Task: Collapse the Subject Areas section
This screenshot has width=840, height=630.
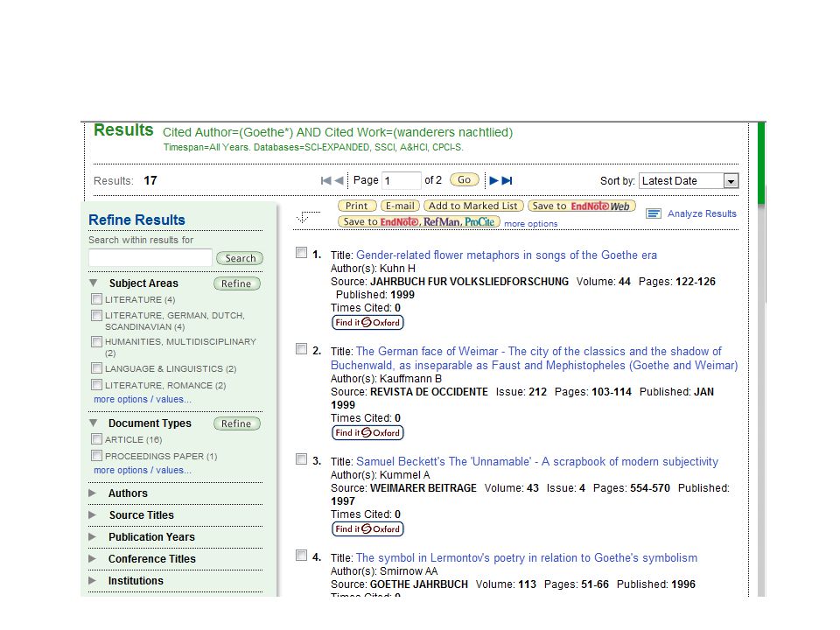Action: 94,283
